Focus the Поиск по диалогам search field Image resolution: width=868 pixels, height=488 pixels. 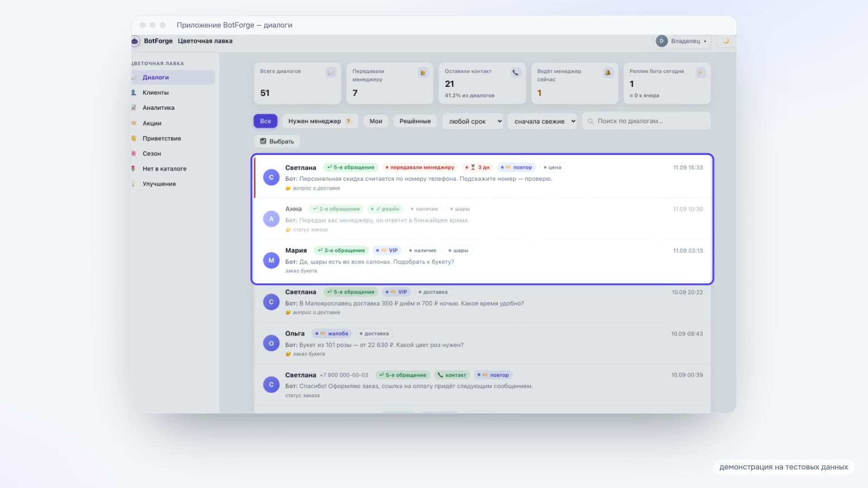tap(646, 121)
